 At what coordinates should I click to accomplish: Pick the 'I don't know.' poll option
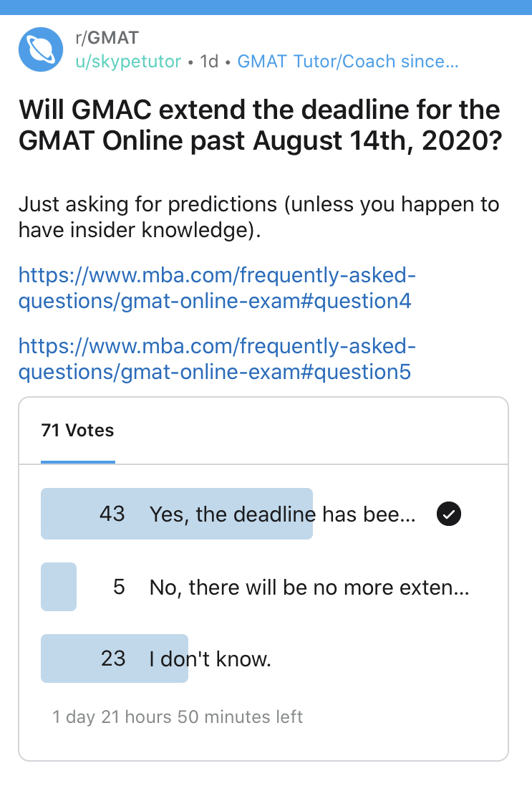211,658
